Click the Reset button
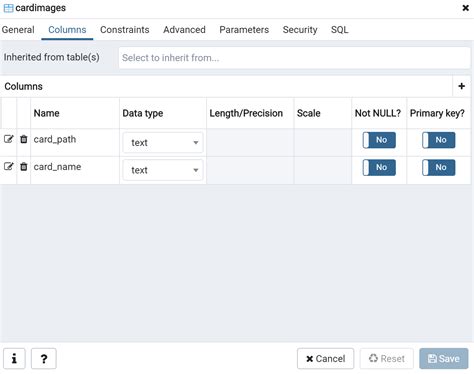This screenshot has height=374, width=474. click(x=387, y=359)
